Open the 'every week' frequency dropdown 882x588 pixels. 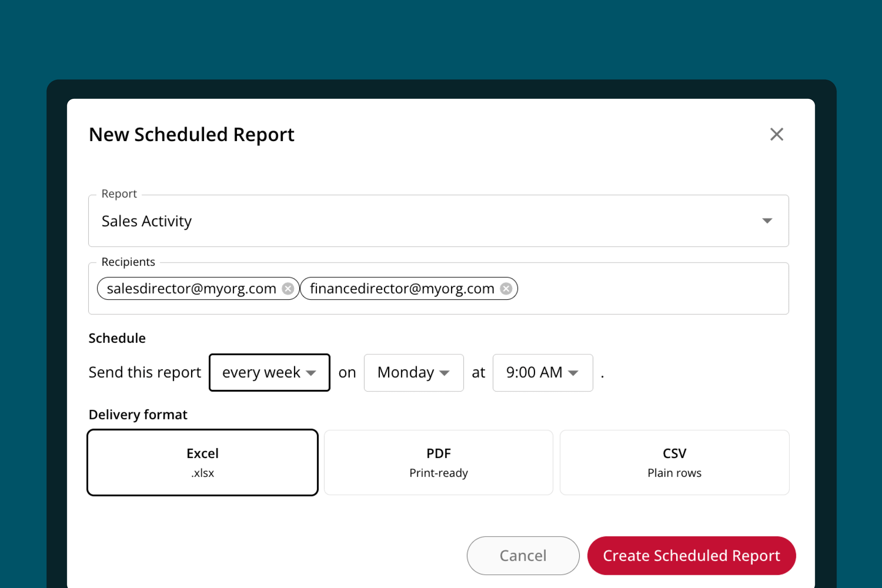pos(270,373)
